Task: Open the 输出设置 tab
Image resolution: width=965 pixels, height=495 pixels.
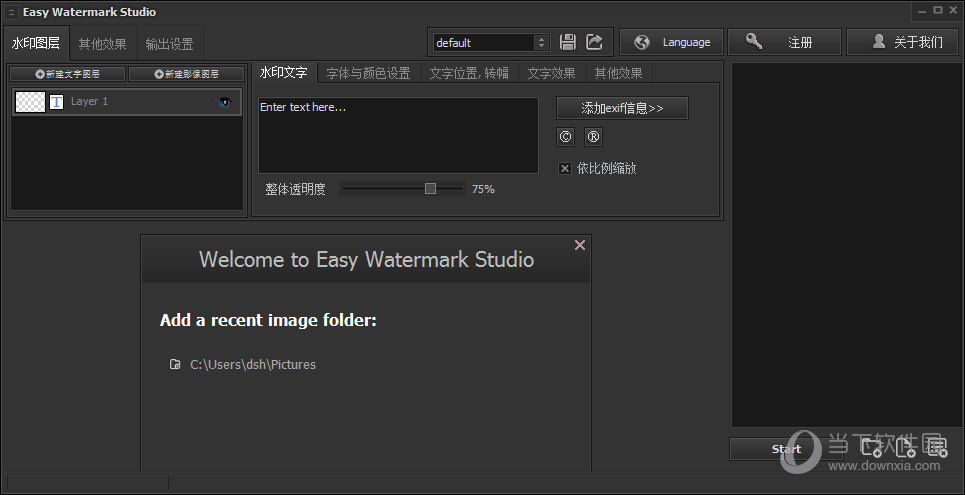Action: 169,44
